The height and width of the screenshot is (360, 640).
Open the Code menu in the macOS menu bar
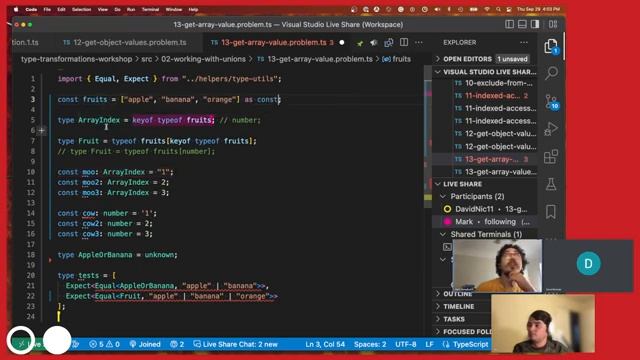(x=31, y=9)
